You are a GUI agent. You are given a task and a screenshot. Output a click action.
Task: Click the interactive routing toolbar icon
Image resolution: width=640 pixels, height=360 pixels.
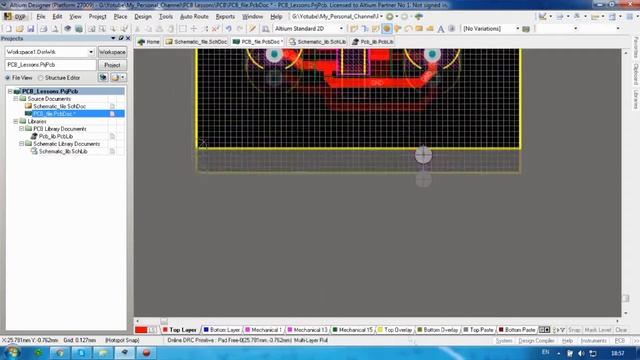click(354, 29)
